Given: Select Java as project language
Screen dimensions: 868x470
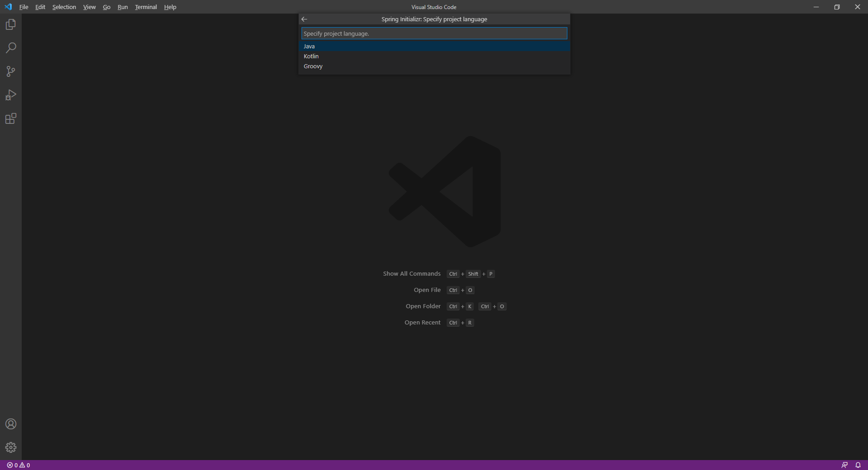Looking at the screenshot, I should [x=434, y=46].
